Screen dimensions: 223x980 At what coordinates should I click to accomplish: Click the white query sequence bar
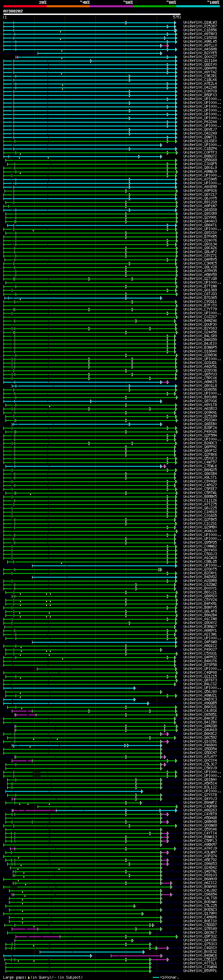tap(92, 14)
